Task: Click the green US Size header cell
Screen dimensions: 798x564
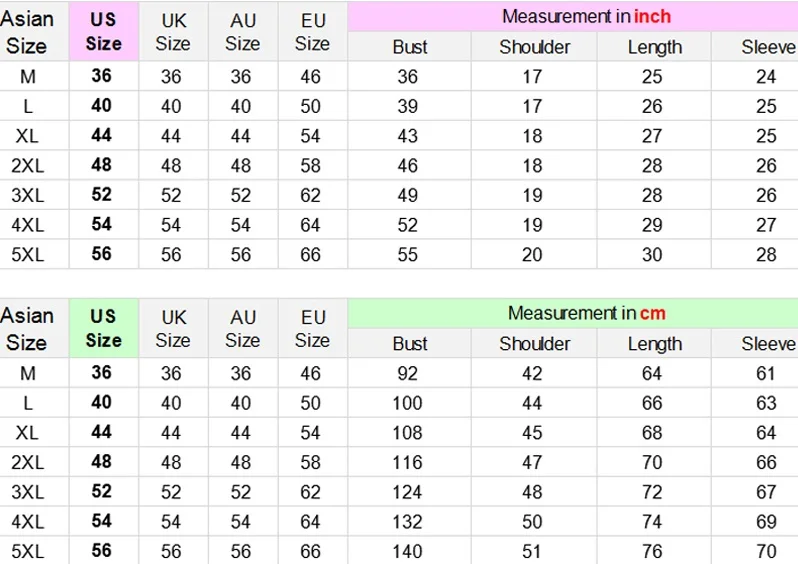Action: (104, 328)
